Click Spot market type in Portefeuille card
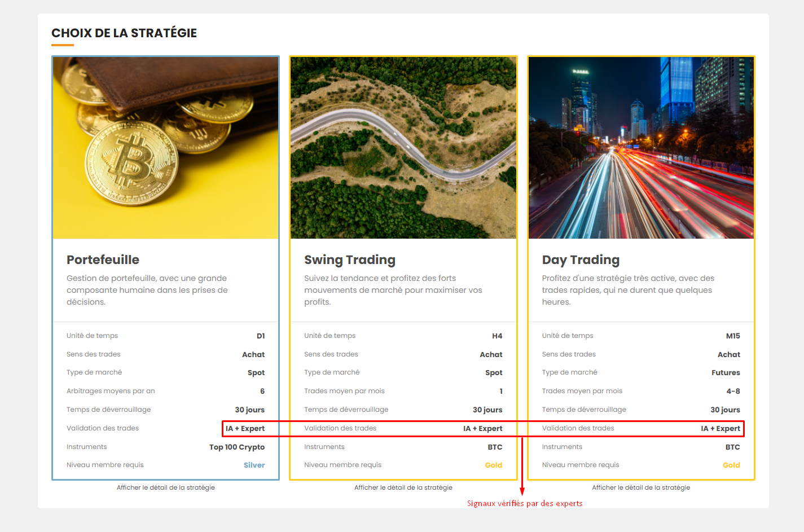Viewport: 804px width, 532px height. 256,372
